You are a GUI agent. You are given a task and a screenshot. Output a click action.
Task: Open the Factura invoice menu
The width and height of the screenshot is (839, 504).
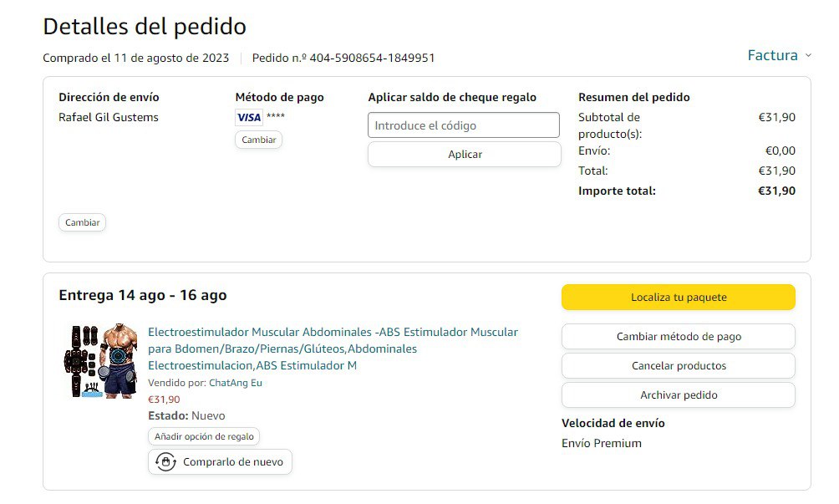point(772,56)
